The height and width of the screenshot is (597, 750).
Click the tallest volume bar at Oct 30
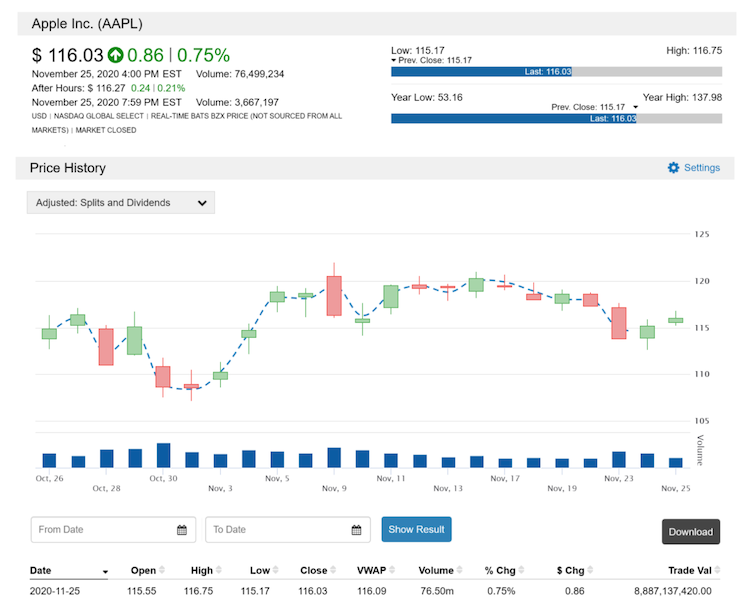[164, 455]
